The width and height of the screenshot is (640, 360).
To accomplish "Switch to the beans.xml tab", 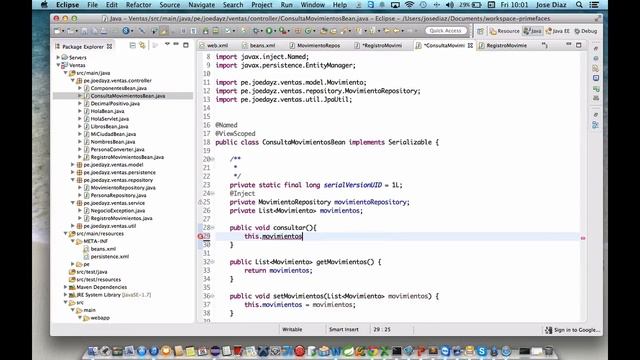I will coord(262,46).
